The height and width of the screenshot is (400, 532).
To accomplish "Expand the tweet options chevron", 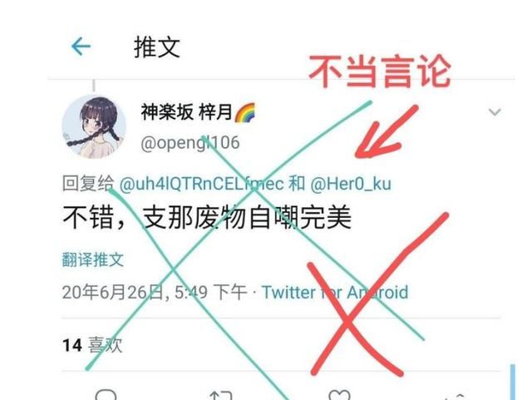I will coord(495,111).
